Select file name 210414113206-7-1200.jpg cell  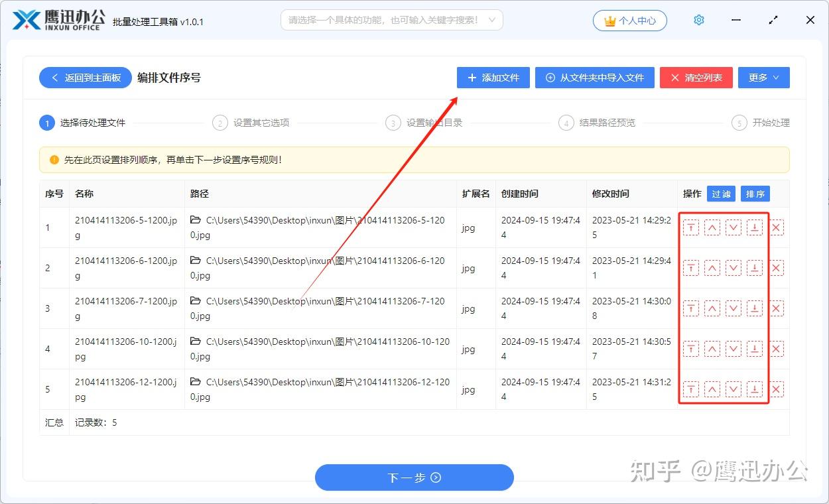pyautogui.click(x=127, y=308)
